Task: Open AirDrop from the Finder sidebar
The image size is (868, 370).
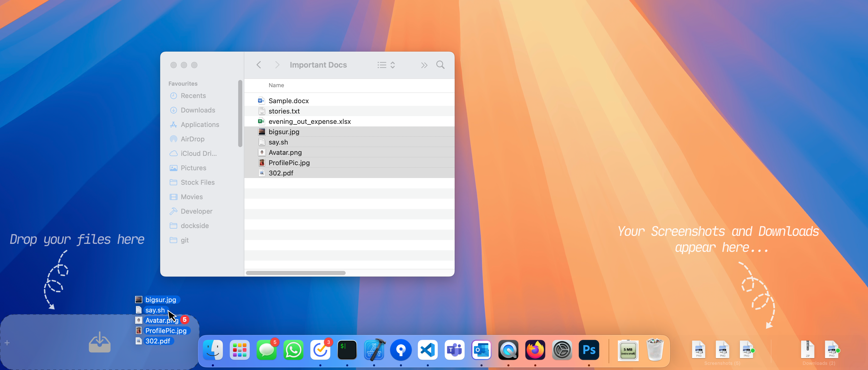Action: click(192, 139)
